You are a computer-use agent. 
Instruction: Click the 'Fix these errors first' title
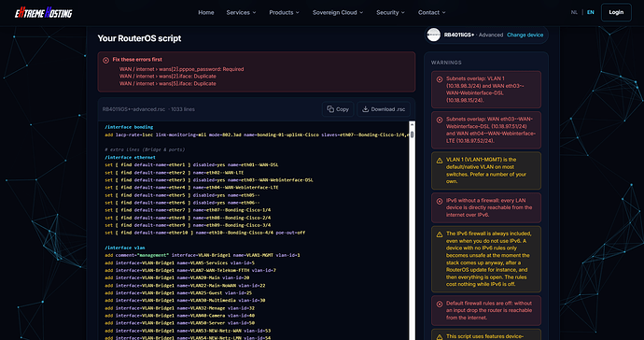137,60
